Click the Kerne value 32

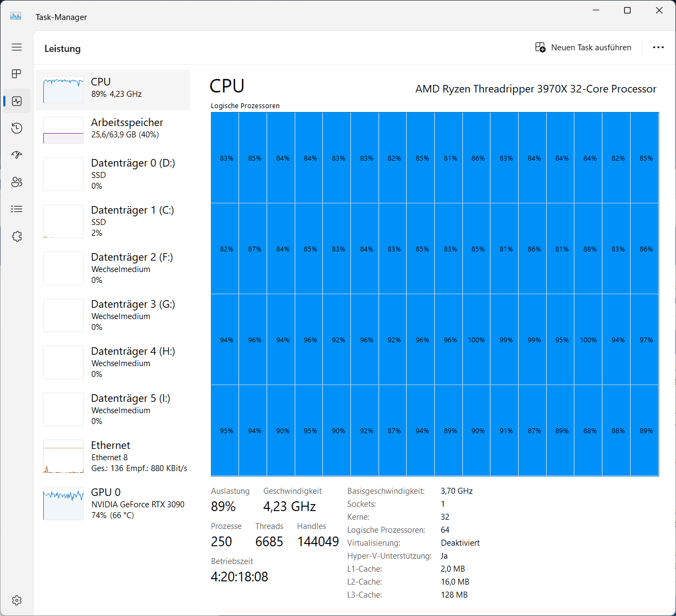[x=445, y=517]
